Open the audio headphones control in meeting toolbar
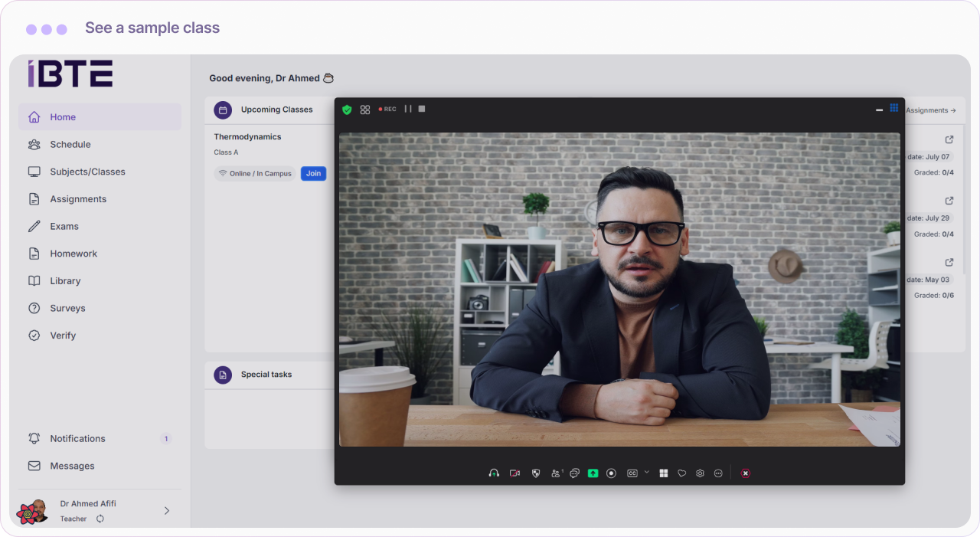 494,473
